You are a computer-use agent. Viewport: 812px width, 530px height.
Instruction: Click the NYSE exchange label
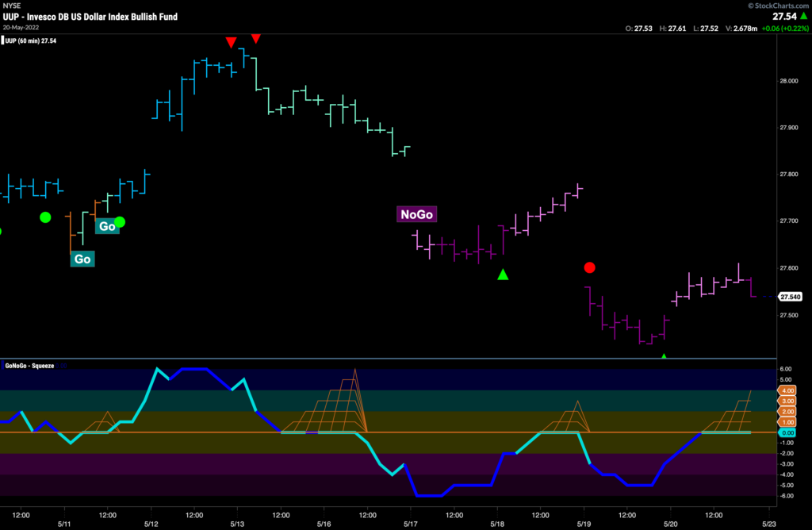coord(12,6)
